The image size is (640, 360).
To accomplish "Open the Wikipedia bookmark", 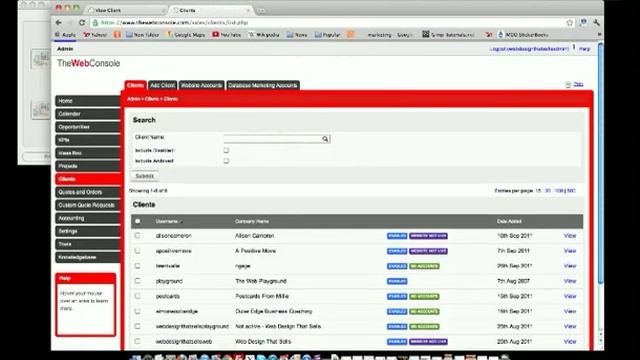I will point(264,35).
